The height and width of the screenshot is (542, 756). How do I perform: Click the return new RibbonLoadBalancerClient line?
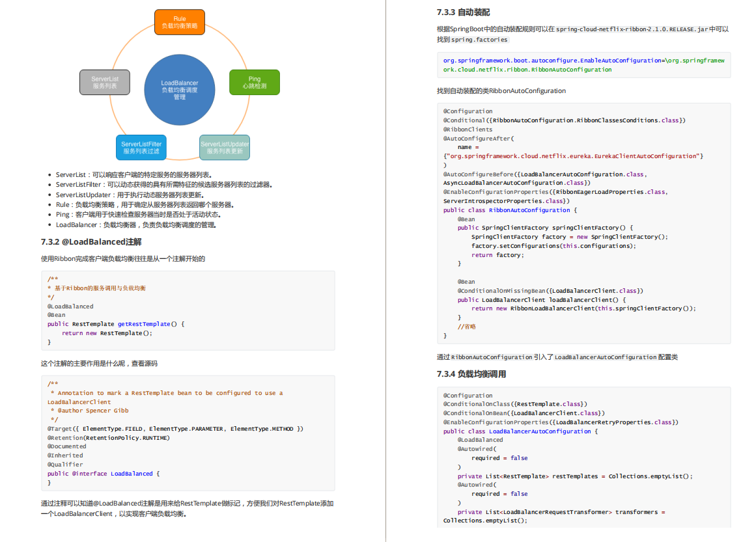point(583,309)
